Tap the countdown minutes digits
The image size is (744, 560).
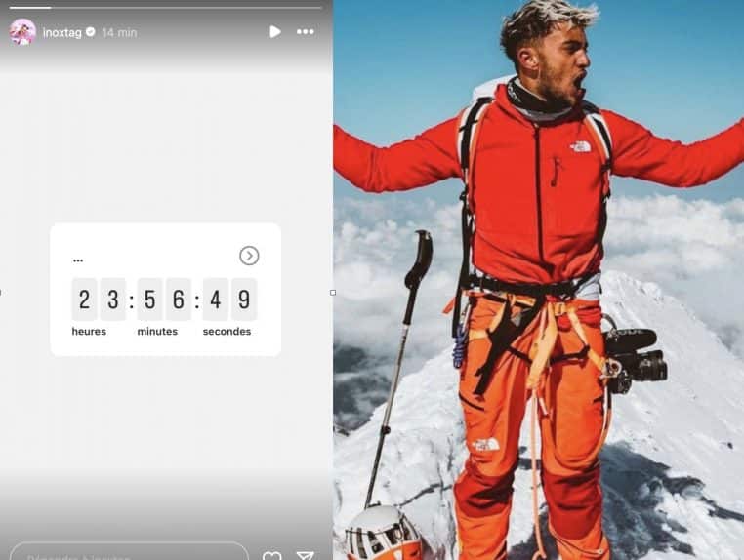[164, 300]
